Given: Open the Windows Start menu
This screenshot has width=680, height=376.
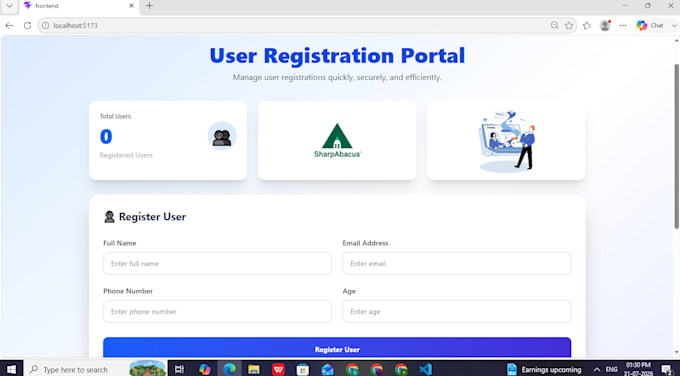Looking at the screenshot, I should coord(11,369).
